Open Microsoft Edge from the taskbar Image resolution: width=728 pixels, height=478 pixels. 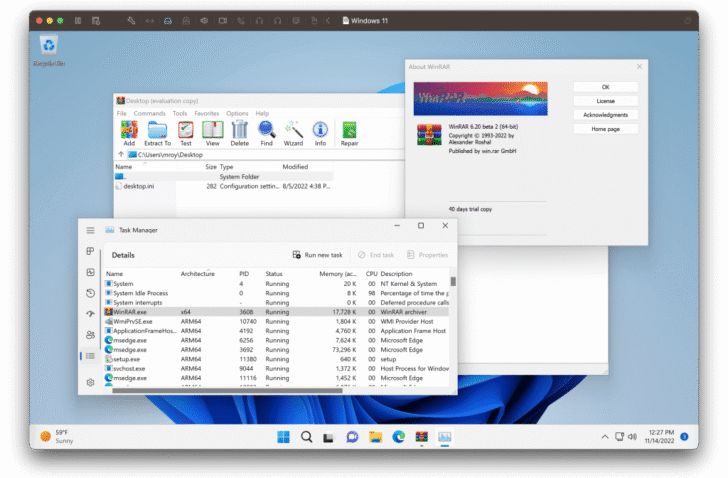pyautogui.click(x=398, y=437)
